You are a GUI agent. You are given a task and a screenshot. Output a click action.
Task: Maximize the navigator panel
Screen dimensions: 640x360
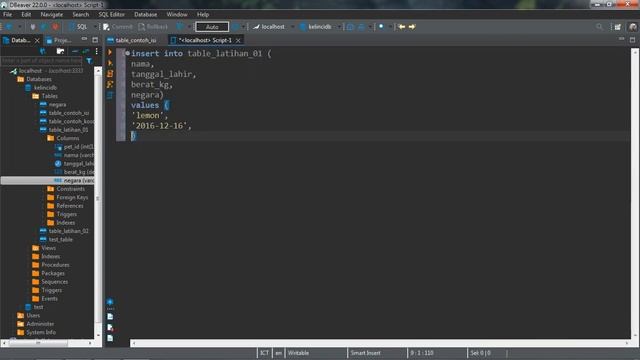point(95,40)
